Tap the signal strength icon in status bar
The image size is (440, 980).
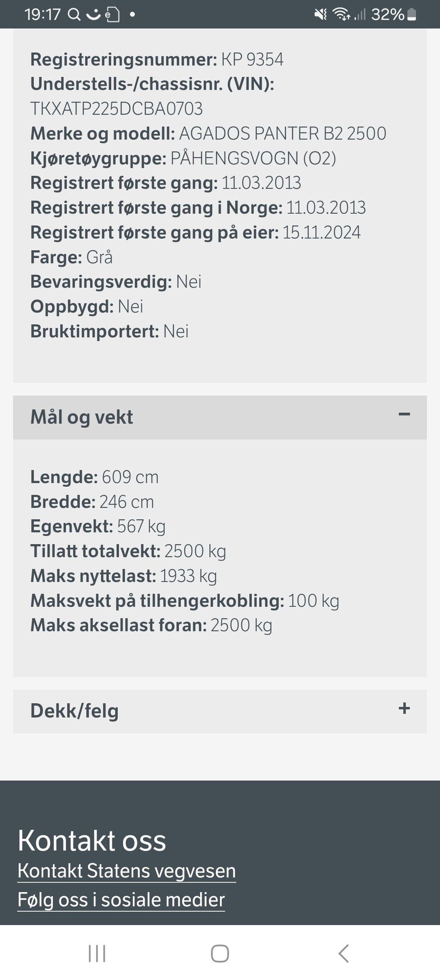click(360, 15)
